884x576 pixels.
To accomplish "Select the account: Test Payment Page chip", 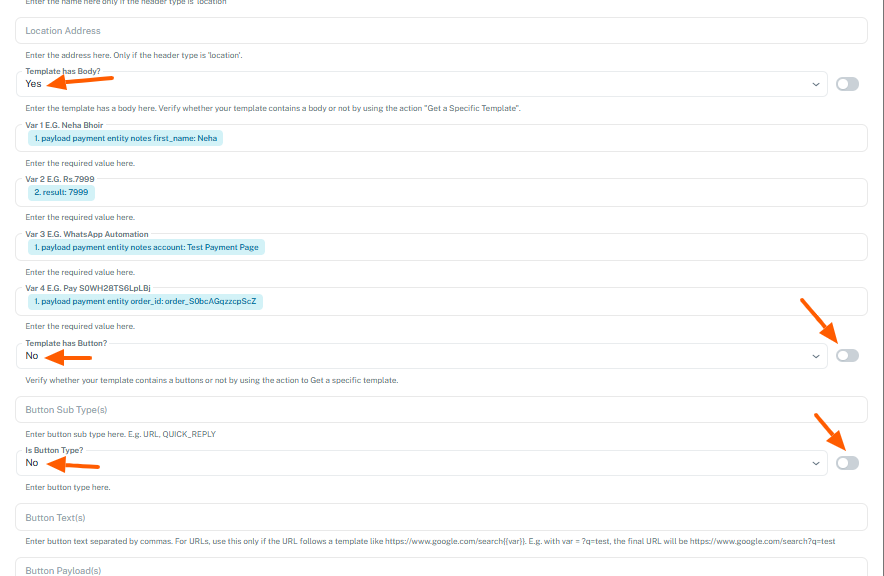I will pos(147,246).
